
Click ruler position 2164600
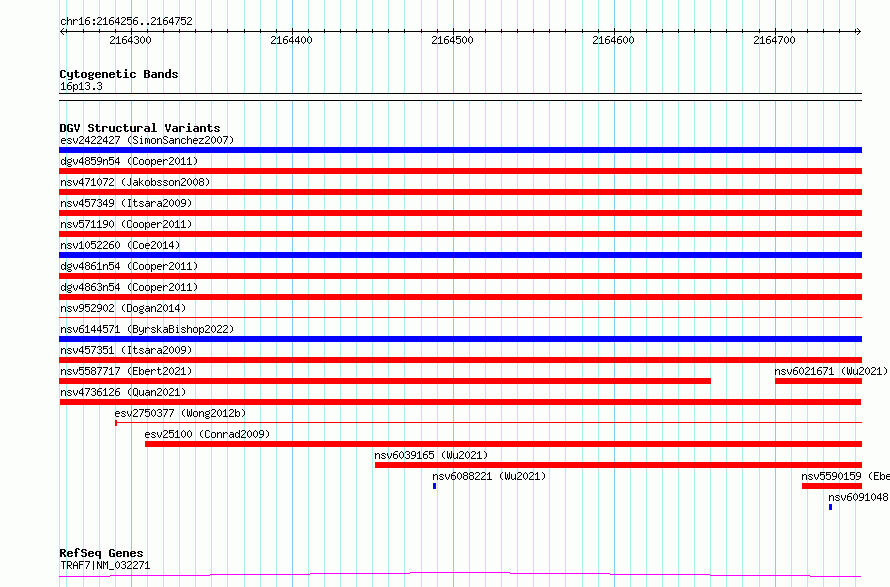pyautogui.click(x=613, y=40)
